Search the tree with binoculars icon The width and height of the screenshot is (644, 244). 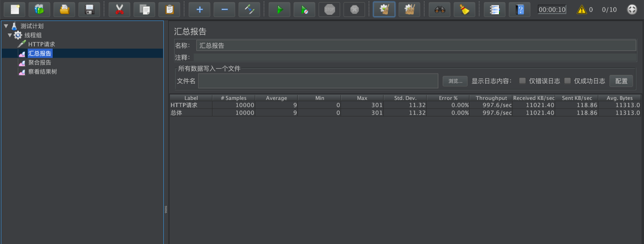440,9
